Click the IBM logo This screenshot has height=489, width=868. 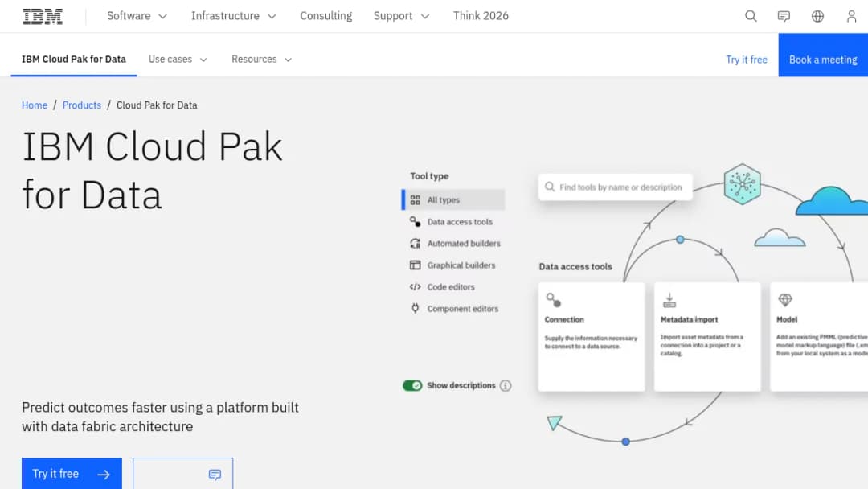coord(43,17)
